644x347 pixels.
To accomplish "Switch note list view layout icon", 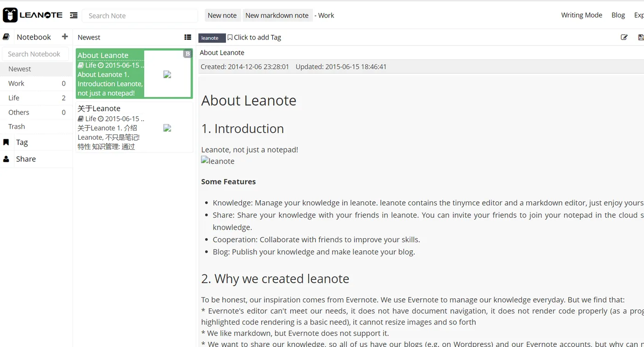I will point(188,37).
